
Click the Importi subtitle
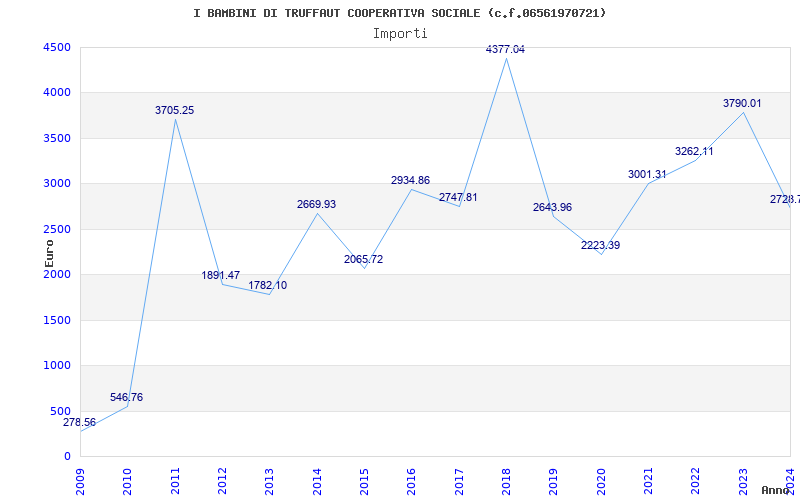pos(400,34)
